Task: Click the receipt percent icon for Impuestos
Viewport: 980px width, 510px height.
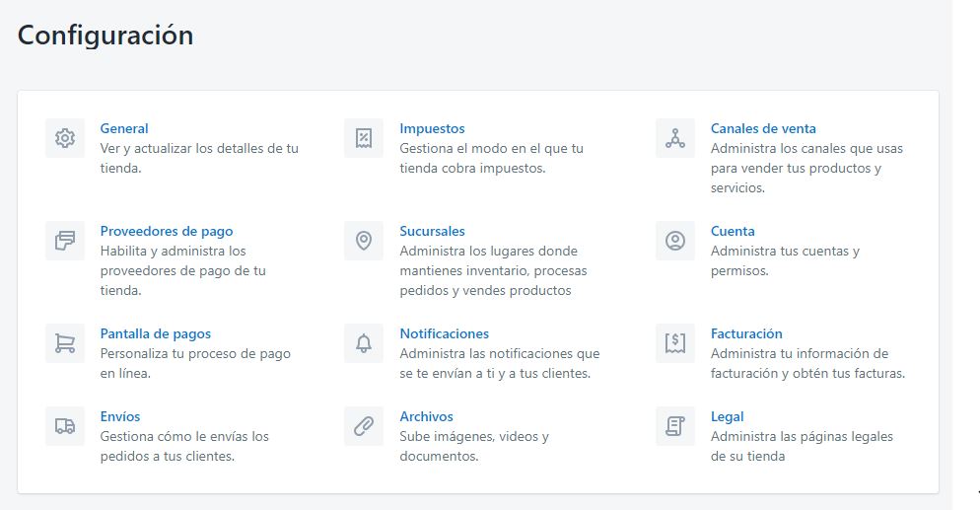Action: tap(364, 138)
